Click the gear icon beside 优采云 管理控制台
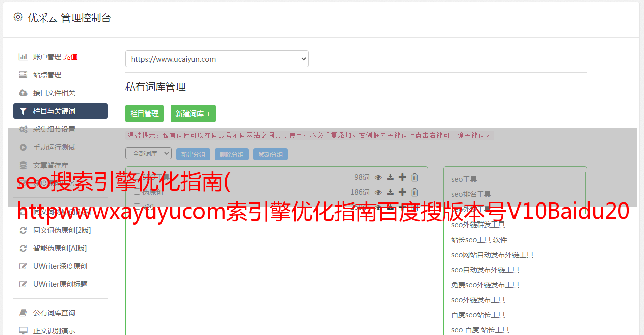Screen dimensions: 644x335 18,17
